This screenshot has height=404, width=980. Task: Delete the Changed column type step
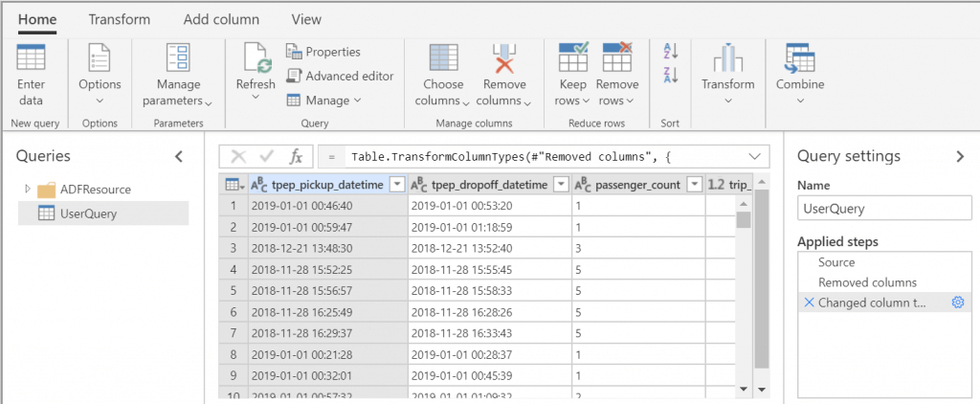809,303
